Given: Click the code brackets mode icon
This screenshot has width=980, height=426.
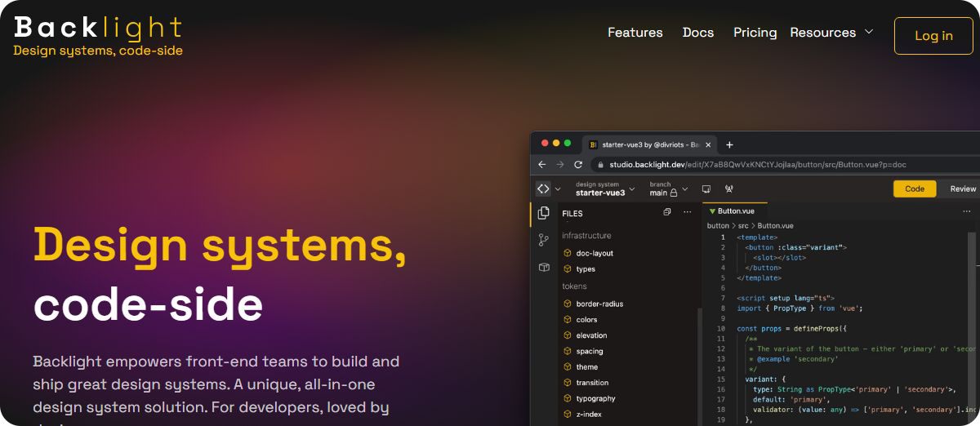Looking at the screenshot, I should (543, 189).
